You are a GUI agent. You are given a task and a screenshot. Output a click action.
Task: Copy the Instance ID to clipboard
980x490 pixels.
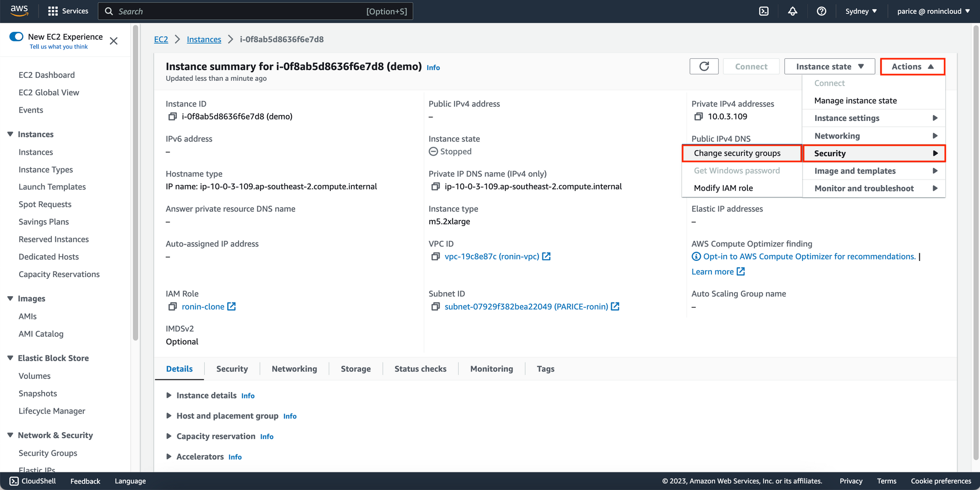(x=172, y=117)
